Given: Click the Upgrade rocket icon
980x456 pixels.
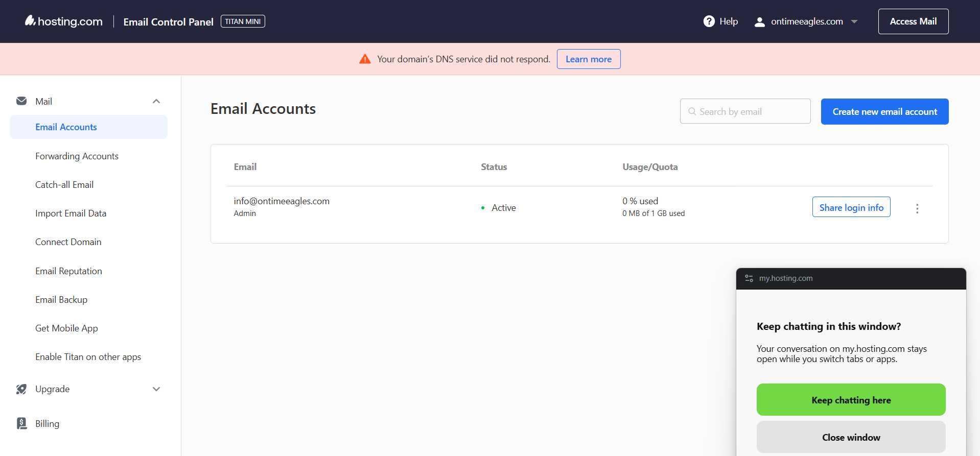Looking at the screenshot, I should tap(21, 389).
